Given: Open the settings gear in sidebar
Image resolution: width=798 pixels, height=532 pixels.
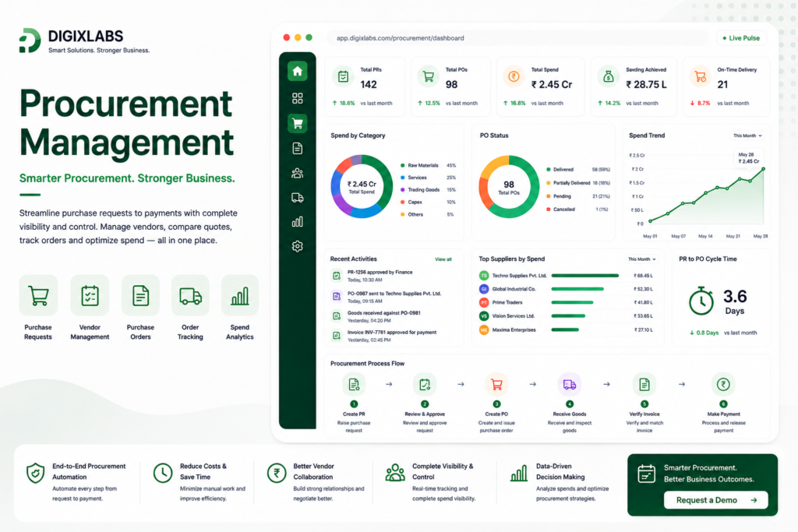Looking at the screenshot, I should click(297, 246).
